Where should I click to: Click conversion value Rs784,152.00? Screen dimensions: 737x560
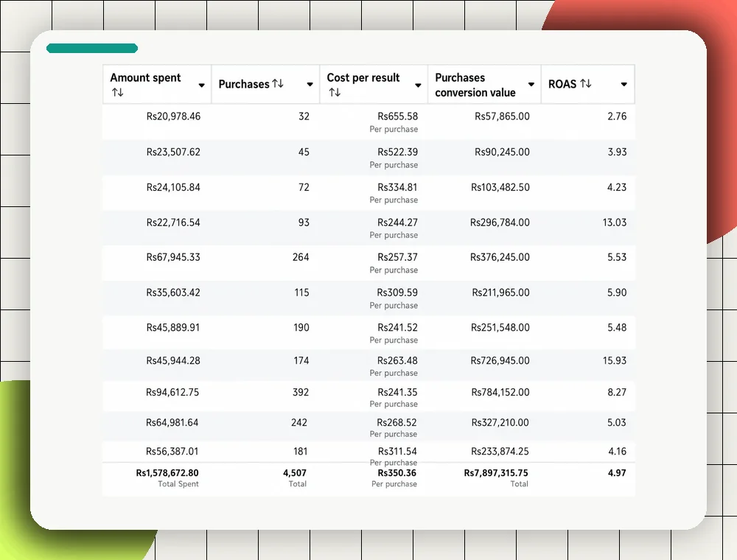(x=500, y=392)
